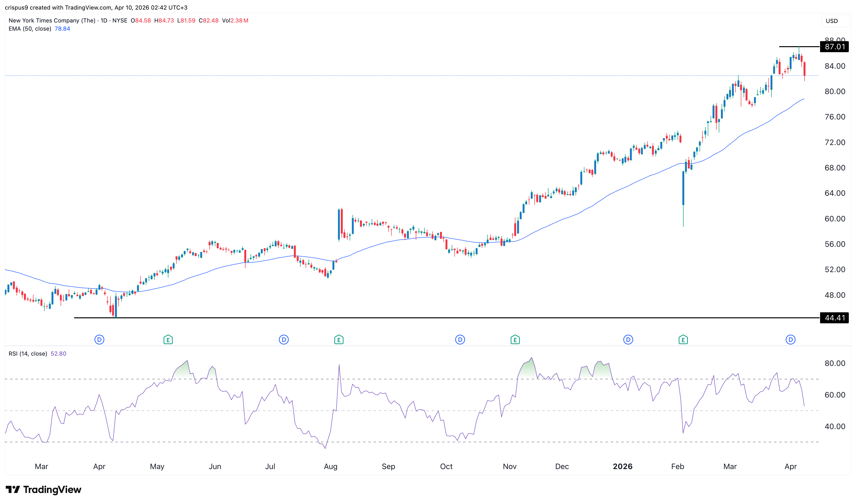Select the RSI (14, close) indicator legend
Viewport: 856px width, 504px height.
[28, 353]
